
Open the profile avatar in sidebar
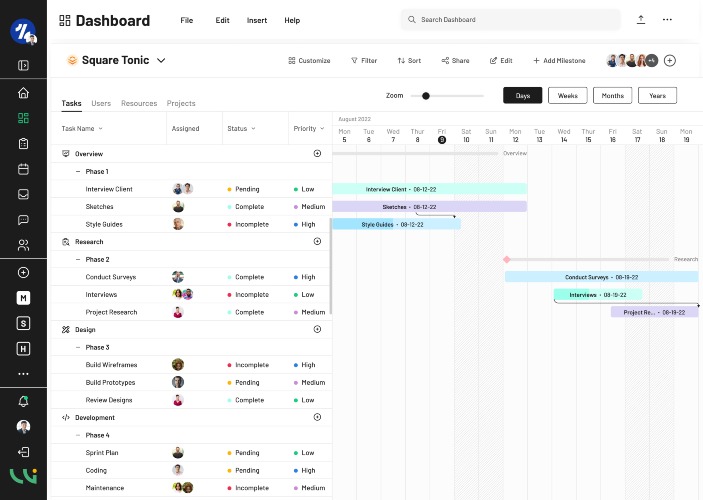pos(23,426)
